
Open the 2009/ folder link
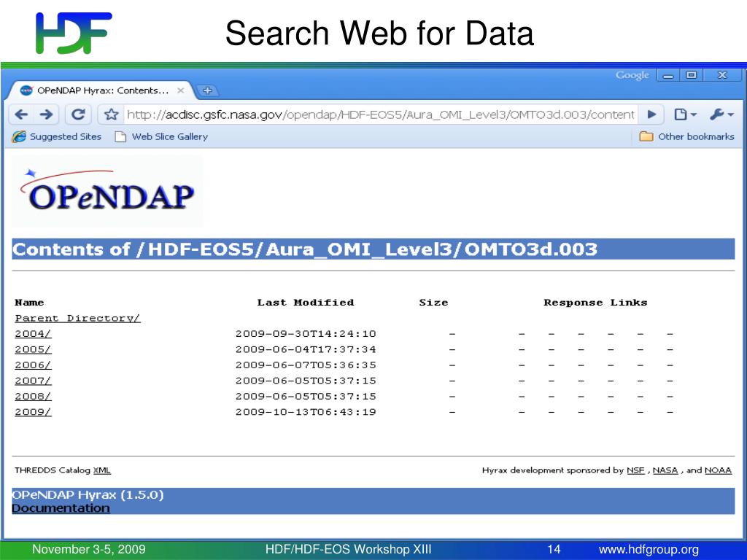point(33,413)
